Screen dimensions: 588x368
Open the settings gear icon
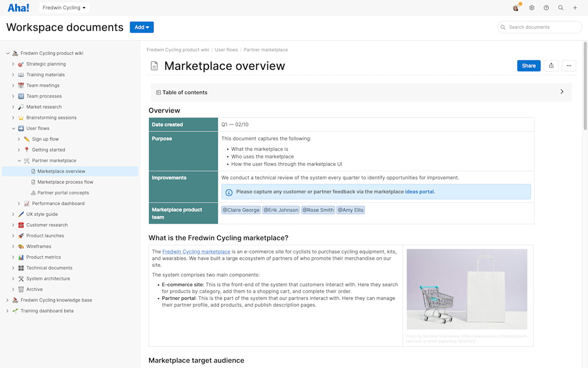[x=531, y=8]
